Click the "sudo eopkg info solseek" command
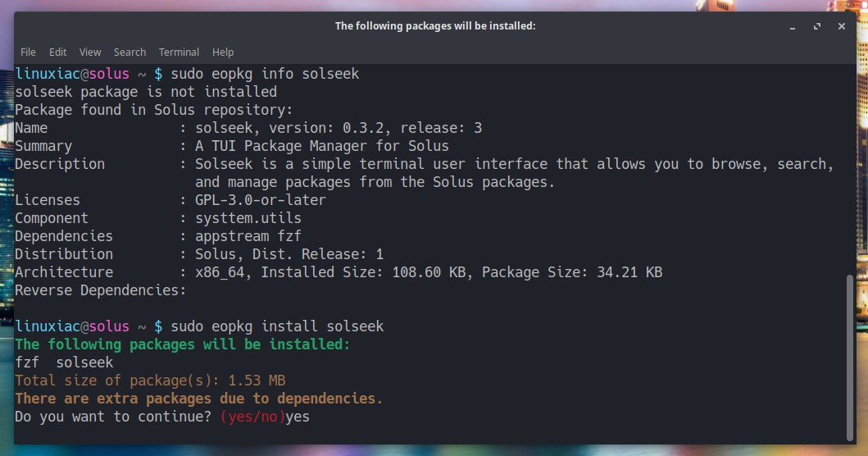 (265, 74)
